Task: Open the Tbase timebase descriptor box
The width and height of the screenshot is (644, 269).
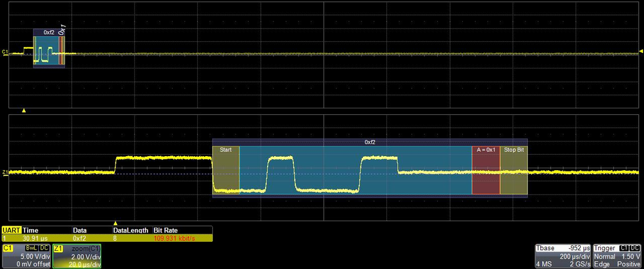Action: point(563,256)
